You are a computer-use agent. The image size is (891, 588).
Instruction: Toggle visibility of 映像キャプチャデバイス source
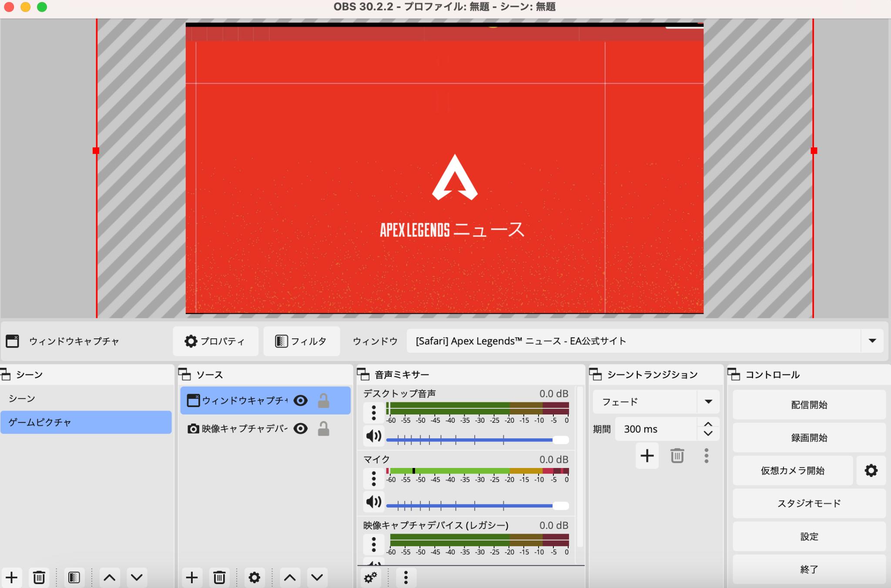[x=301, y=428]
